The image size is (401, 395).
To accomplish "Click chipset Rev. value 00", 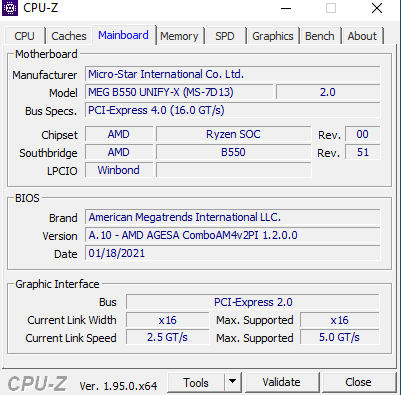I will point(362,134).
